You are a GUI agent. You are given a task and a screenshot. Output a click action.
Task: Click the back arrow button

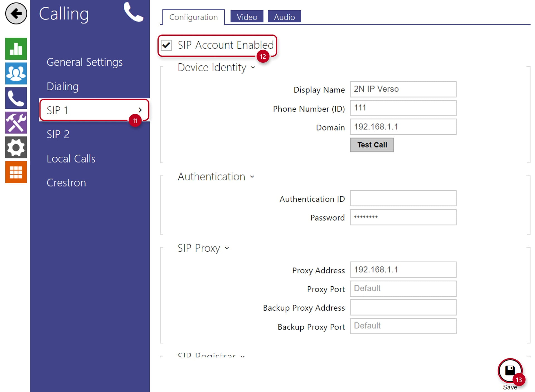click(16, 13)
